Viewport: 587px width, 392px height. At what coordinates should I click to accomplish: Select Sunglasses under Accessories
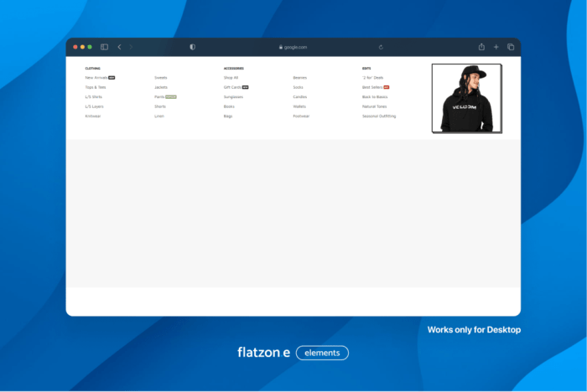pos(233,96)
